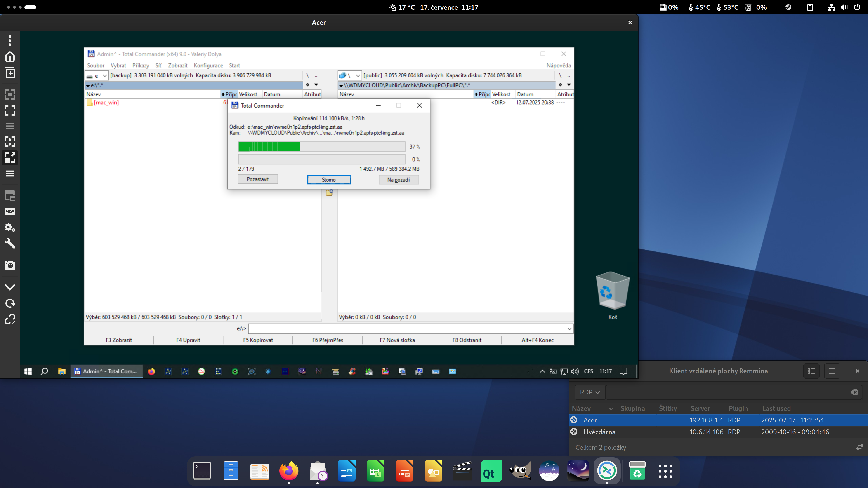Show hidden tray icons chevron
868x488 pixels.
pyautogui.click(x=542, y=371)
